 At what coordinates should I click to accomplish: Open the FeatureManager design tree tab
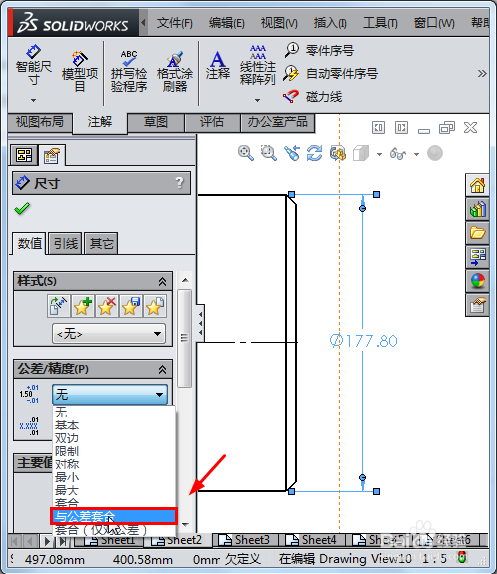click(24, 155)
